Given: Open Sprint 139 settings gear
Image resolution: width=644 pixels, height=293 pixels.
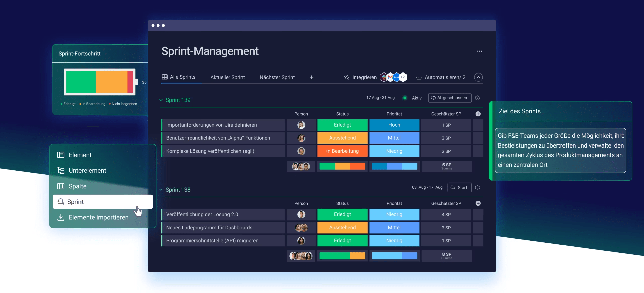Looking at the screenshot, I should click(x=477, y=98).
